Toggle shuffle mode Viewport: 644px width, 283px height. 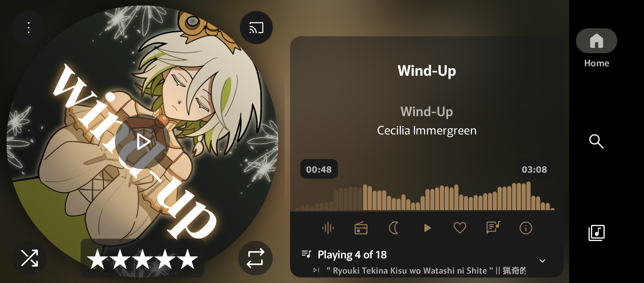(29, 258)
